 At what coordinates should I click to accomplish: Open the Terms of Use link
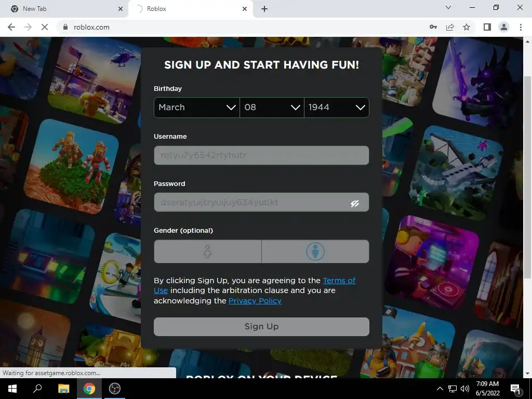[x=339, y=281]
